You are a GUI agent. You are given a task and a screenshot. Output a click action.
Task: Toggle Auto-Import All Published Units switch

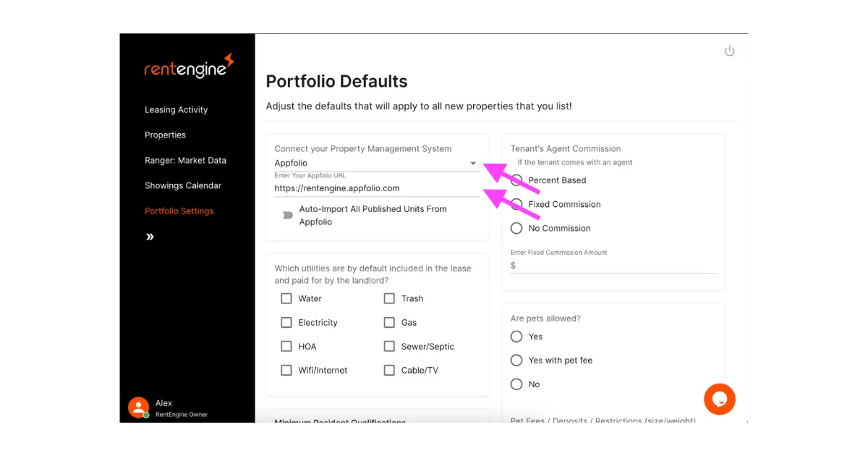pos(287,215)
